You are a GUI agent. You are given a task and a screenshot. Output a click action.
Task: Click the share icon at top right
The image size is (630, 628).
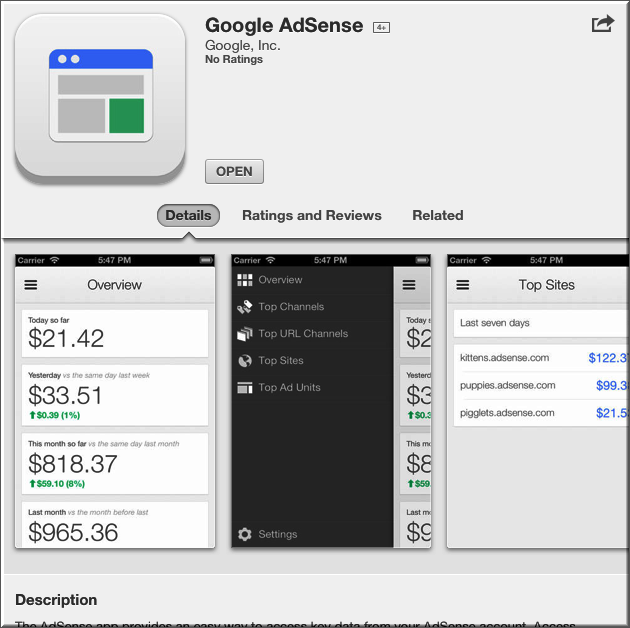tap(603, 24)
